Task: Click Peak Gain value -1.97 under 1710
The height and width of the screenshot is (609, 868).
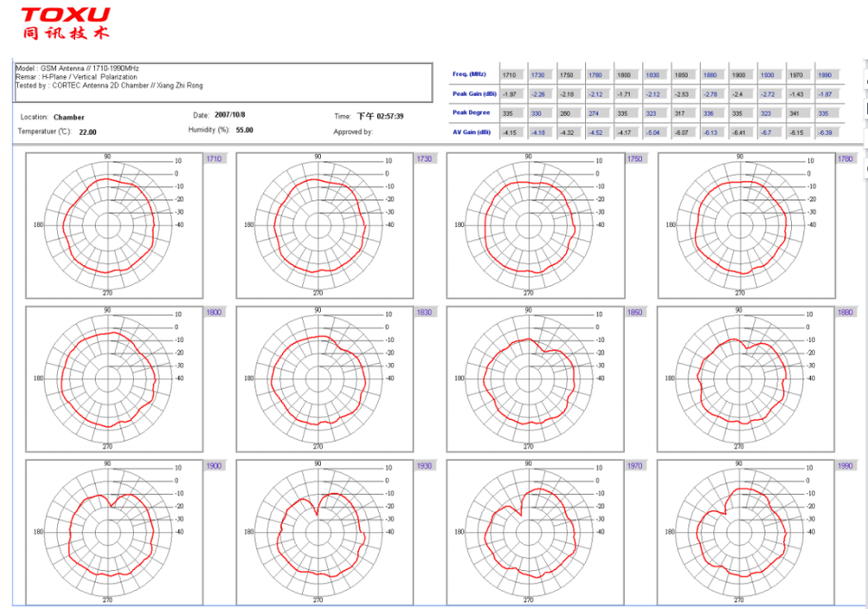Action: pos(514,94)
